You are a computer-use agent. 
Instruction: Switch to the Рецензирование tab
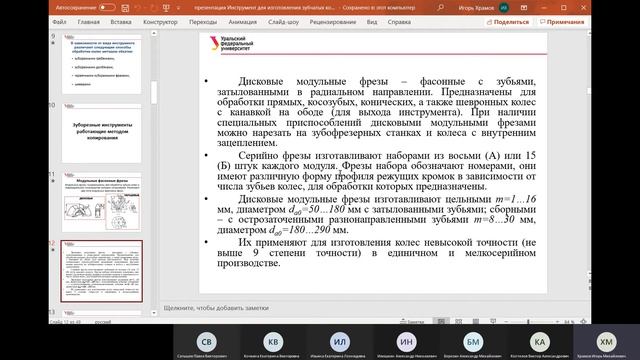tap(333, 22)
